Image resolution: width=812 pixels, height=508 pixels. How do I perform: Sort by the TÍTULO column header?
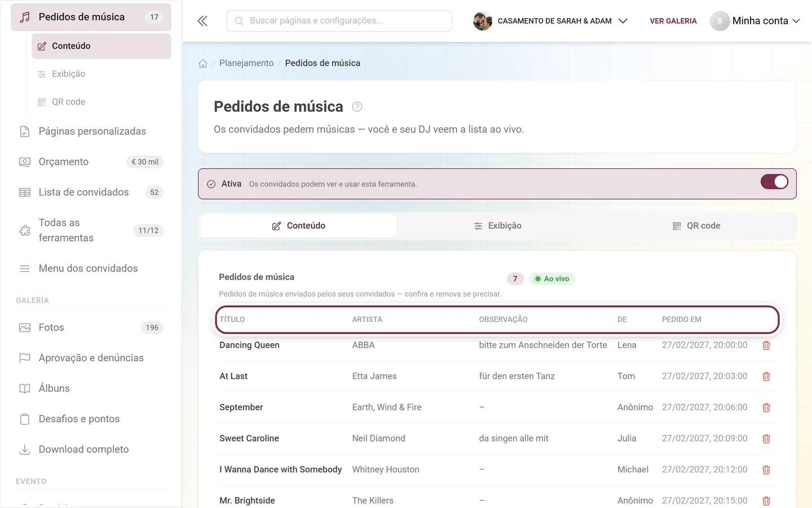click(x=232, y=319)
